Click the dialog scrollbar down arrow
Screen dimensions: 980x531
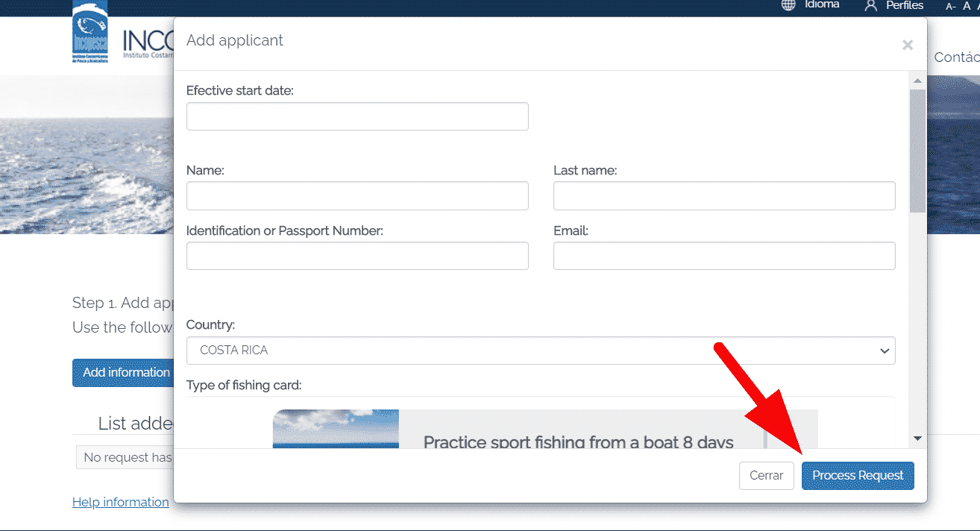click(x=917, y=439)
